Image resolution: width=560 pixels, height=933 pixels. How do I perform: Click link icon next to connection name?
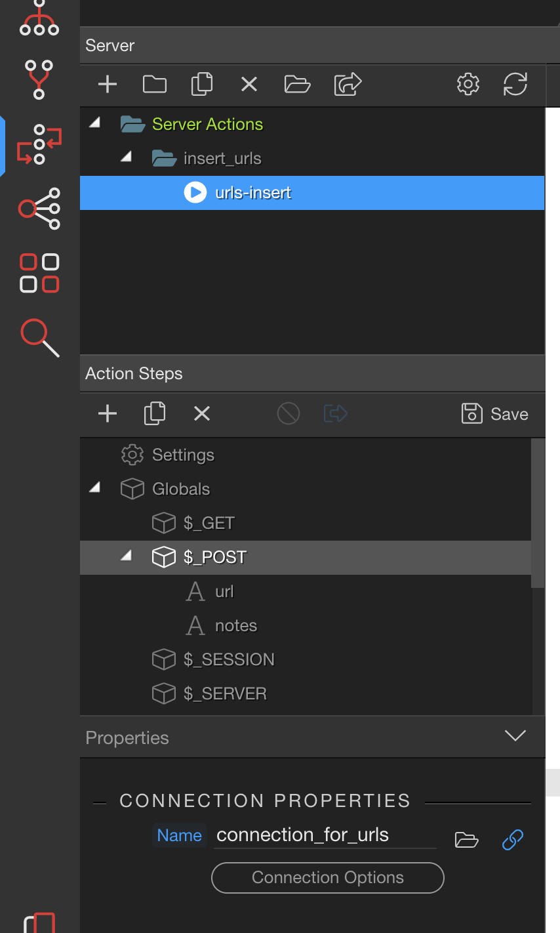[x=513, y=839]
